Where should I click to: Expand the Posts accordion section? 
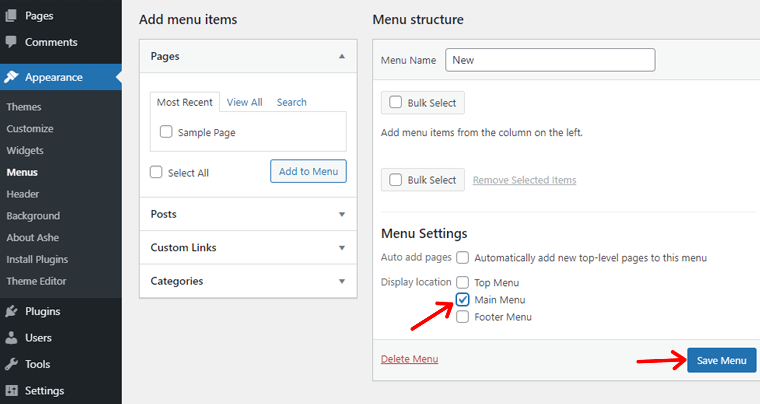[x=342, y=214]
